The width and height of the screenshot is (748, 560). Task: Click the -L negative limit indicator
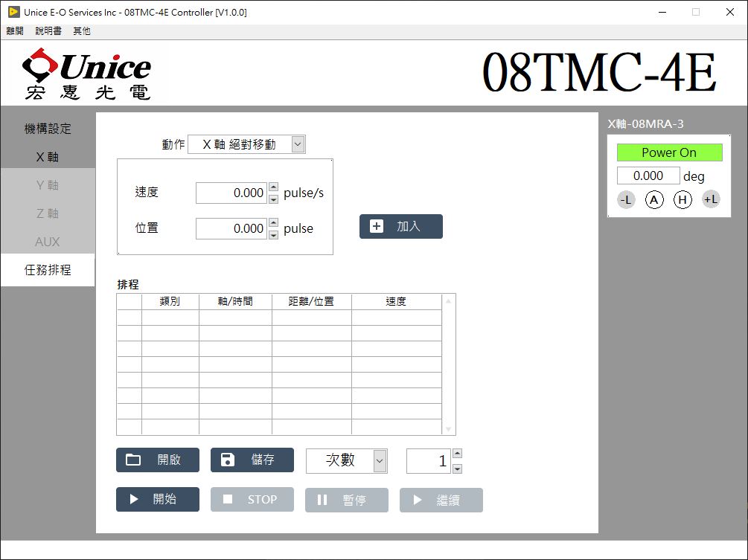[626, 200]
